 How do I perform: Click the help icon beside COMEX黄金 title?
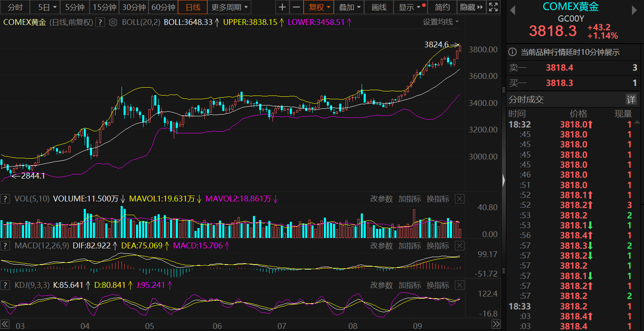(x=100, y=22)
